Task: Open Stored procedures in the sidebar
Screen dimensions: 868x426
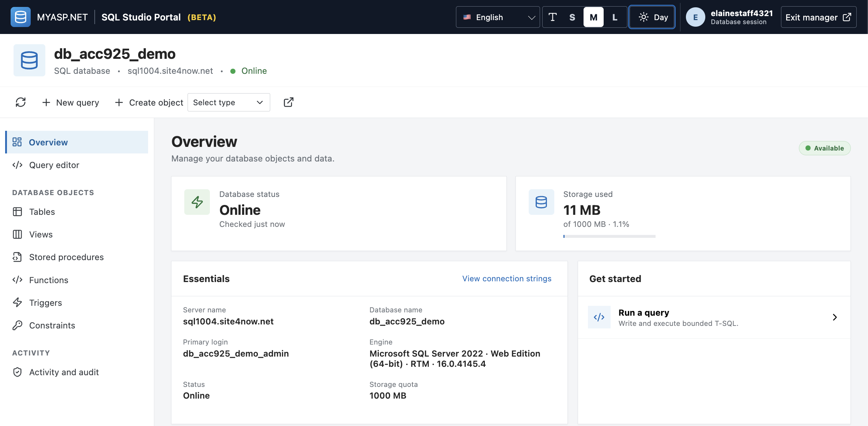Action: [x=77, y=257]
